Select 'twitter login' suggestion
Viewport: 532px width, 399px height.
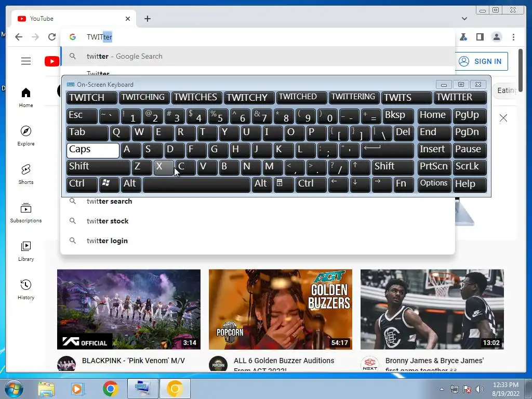point(258,241)
